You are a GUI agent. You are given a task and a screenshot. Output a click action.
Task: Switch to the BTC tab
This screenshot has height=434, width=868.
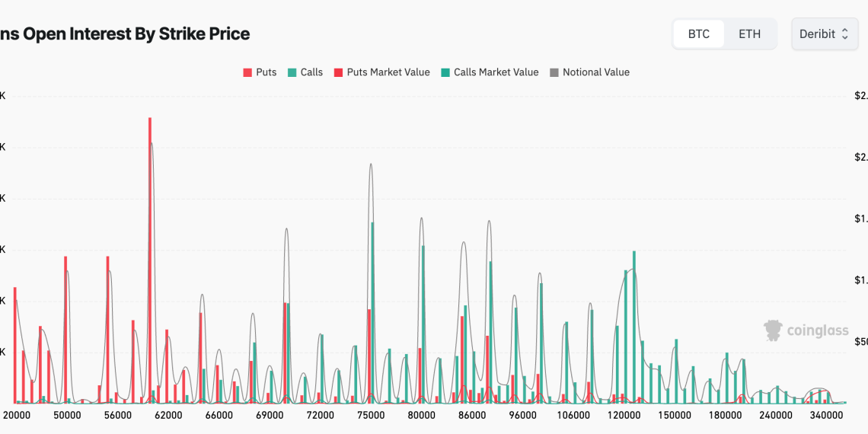point(698,34)
